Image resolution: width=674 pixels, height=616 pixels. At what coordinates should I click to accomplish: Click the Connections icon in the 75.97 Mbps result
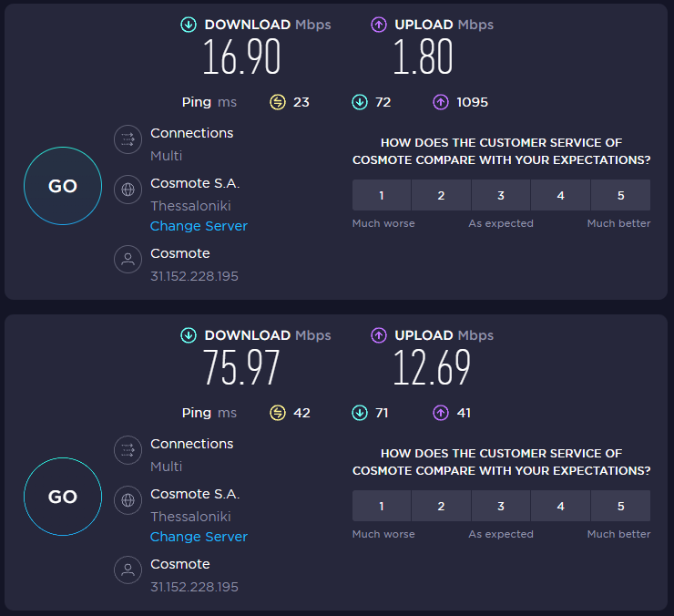[x=128, y=450]
